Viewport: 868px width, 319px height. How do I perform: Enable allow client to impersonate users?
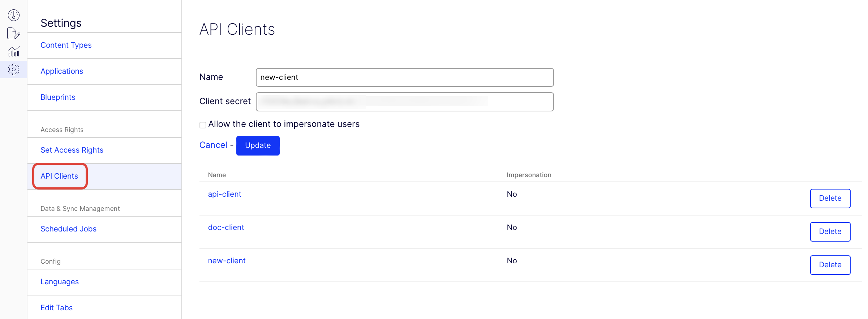[203, 125]
